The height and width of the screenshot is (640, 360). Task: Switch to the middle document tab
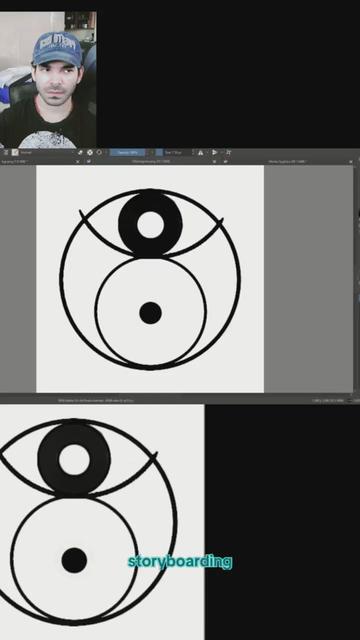[151, 162]
